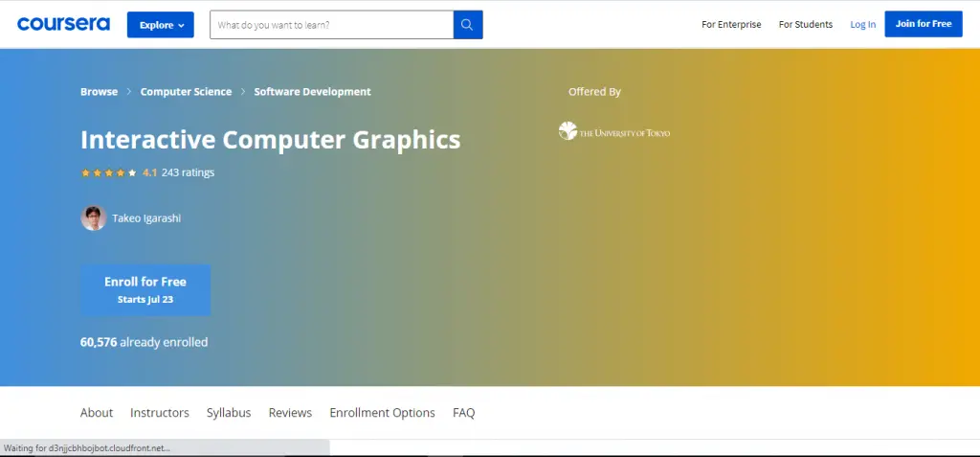Click the breadcrumb arrow after Browse
980x457 pixels.
click(129, 92)
